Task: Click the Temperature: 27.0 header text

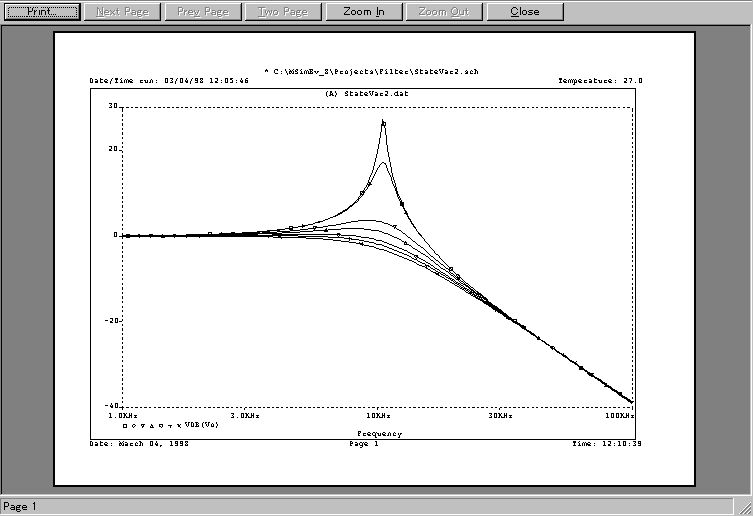Action: tap(600, 80)
